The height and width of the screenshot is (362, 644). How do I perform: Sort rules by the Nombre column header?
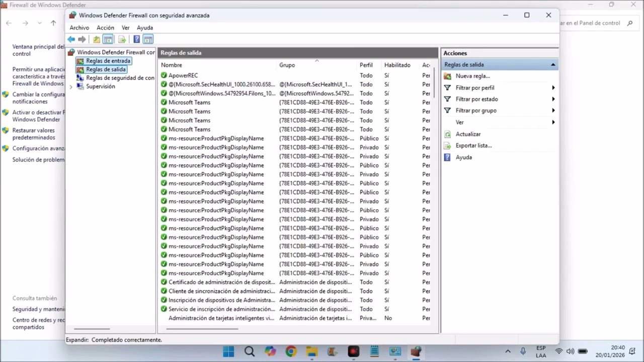[x=172, y=65]
